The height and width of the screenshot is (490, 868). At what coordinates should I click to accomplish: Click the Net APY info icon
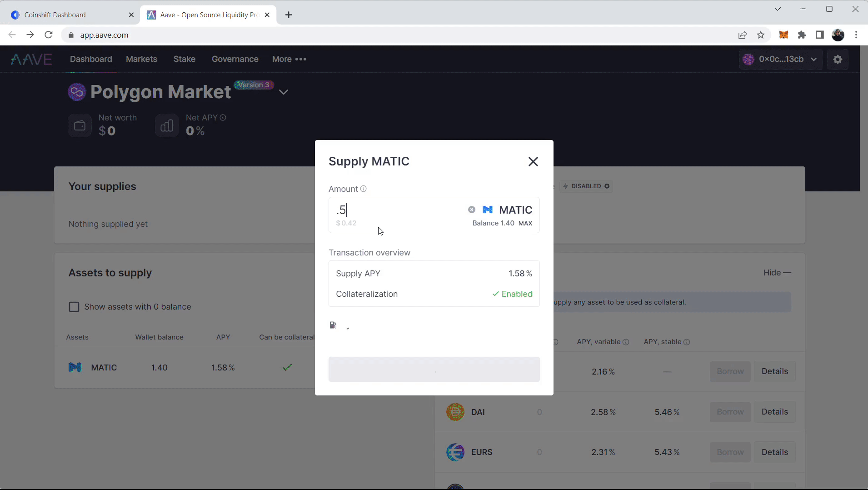point(223,117)
